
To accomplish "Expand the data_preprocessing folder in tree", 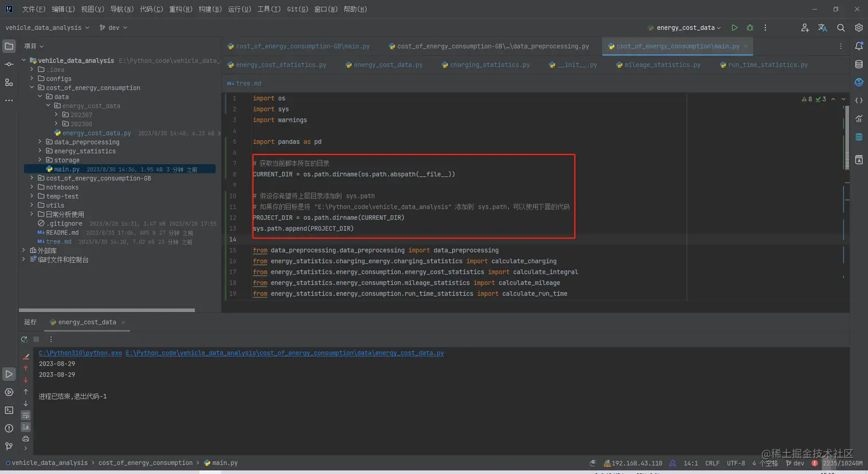I will pos(40,142).
